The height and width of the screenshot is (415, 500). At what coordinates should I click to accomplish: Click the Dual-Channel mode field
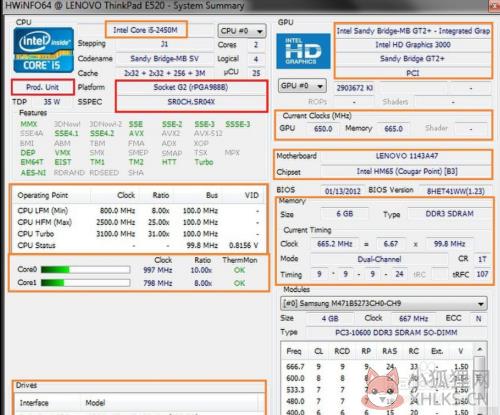379,259
